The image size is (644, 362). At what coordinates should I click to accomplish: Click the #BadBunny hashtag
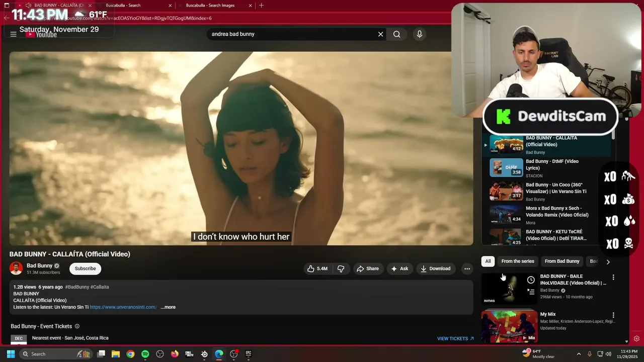(x=77, y=287)
